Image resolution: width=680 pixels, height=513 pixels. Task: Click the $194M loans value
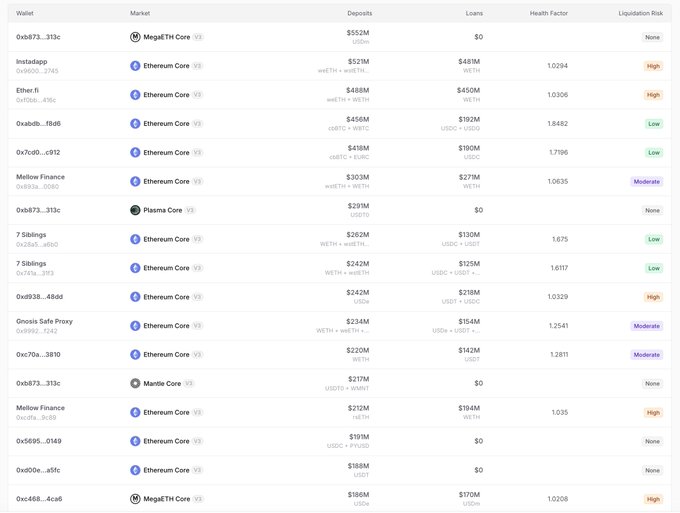(469, 408)
